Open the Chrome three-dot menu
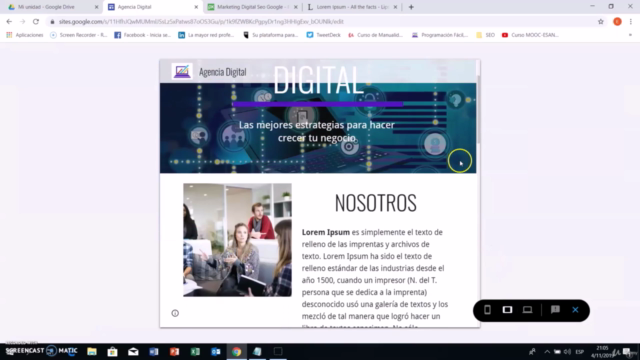640x360 pixels. (x=631, y=22)
